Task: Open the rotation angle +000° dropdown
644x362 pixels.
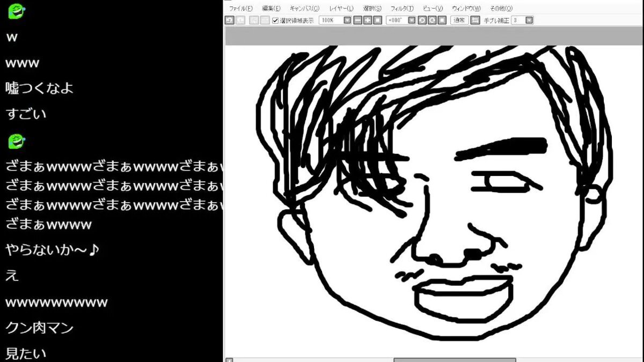Action: coord(412,20)
